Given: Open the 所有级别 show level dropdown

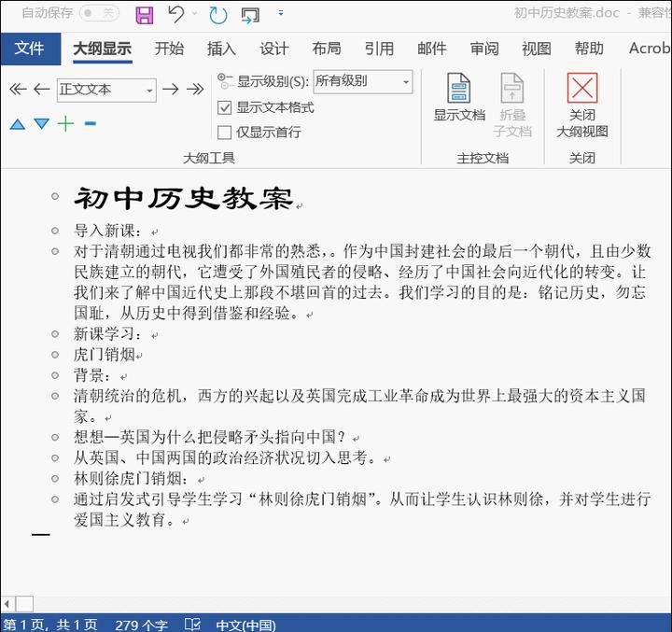Looking at the screenshot, I should click(x=363, y=81).
